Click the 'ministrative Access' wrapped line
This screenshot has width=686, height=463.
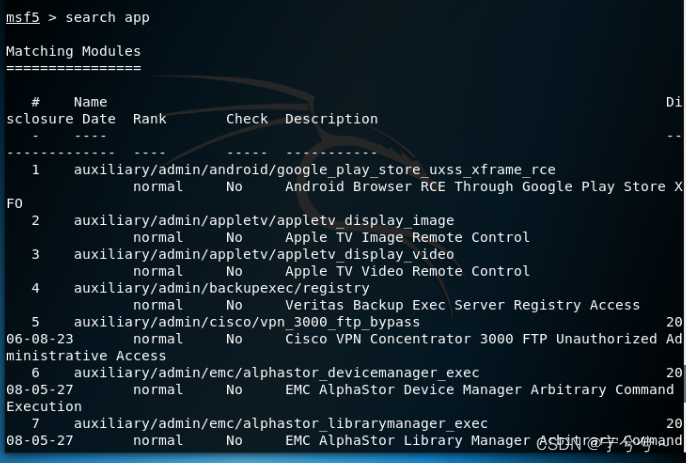point(86,356)
